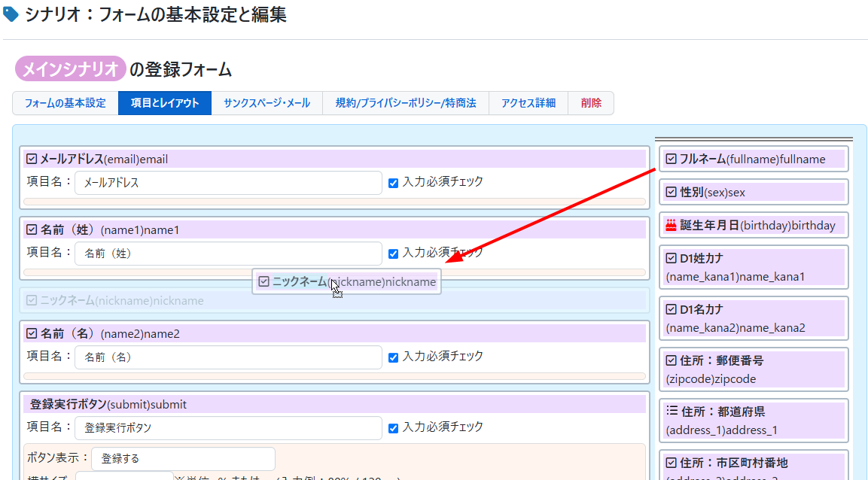Image resolution: width=868 pixels, height=480 pixels.
Task: Click the checkbox icon on 住所：郵便番号
Action: (672, 360)
